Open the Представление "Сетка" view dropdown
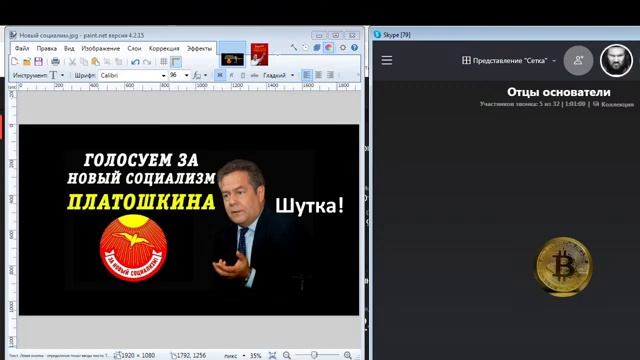This screenshot has height=360, width=640. tap(509, 60)
